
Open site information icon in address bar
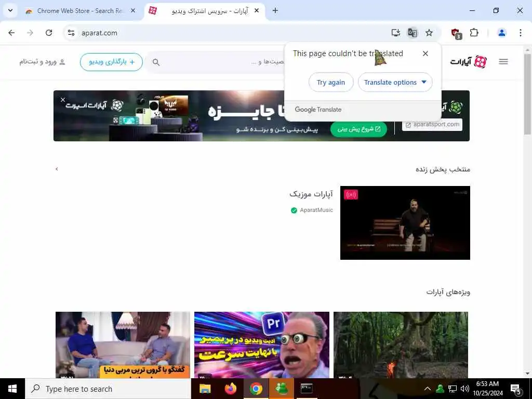coord(71,33)
